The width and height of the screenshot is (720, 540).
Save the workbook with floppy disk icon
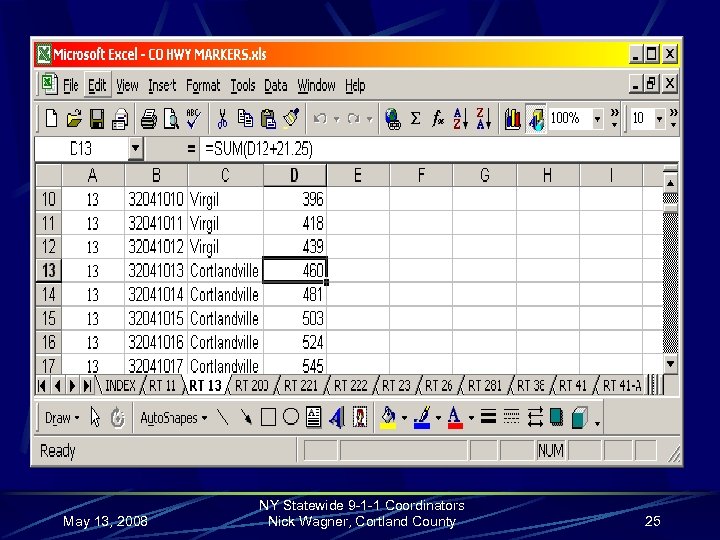pyautogui.click(x=96, y=119)
